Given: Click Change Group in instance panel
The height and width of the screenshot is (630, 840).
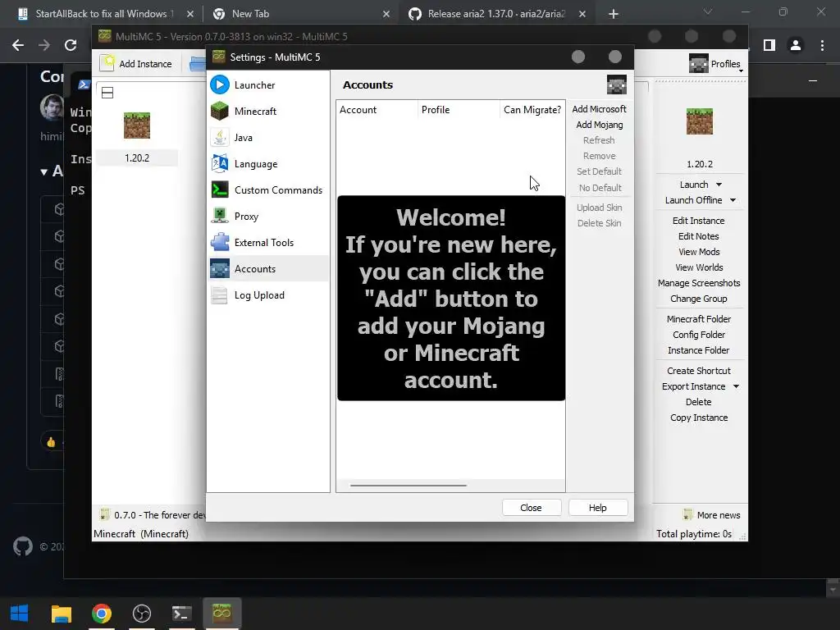Looking at the screenshot, I should tap(699, 299).
